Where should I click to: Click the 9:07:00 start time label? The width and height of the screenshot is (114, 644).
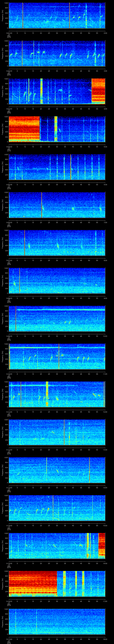click(x=9, y=260)
